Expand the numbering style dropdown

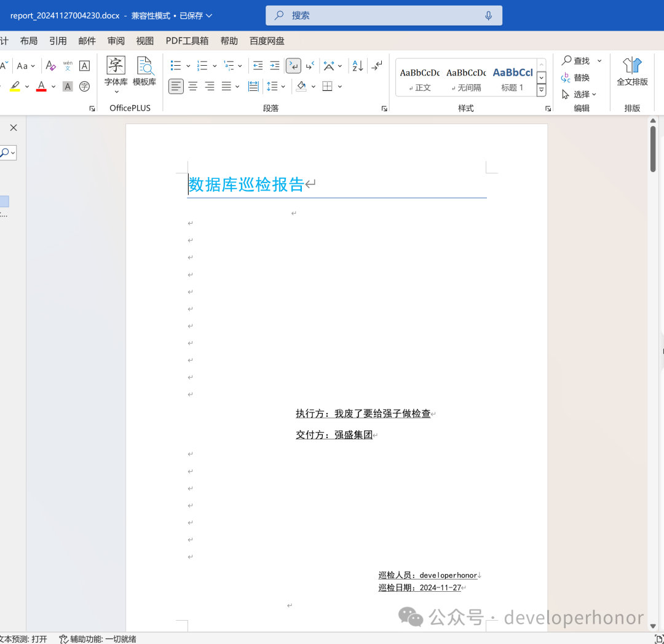pos(215,66)
